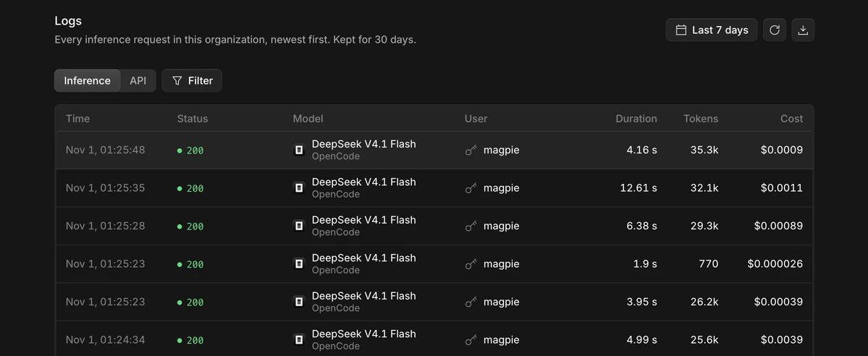868x356 pixels.
Task: Click magpie user in the 12.61 s row
Action: tap(502, 188)
